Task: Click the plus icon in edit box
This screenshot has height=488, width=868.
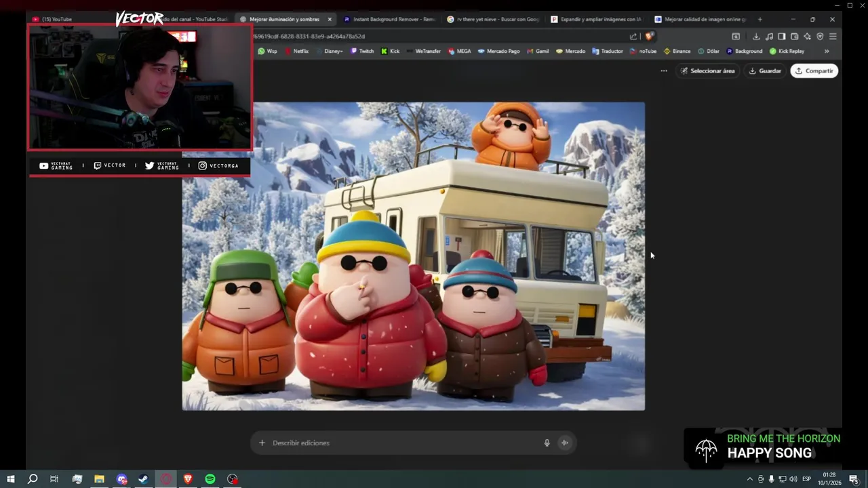Action: (x=262, y=443)
